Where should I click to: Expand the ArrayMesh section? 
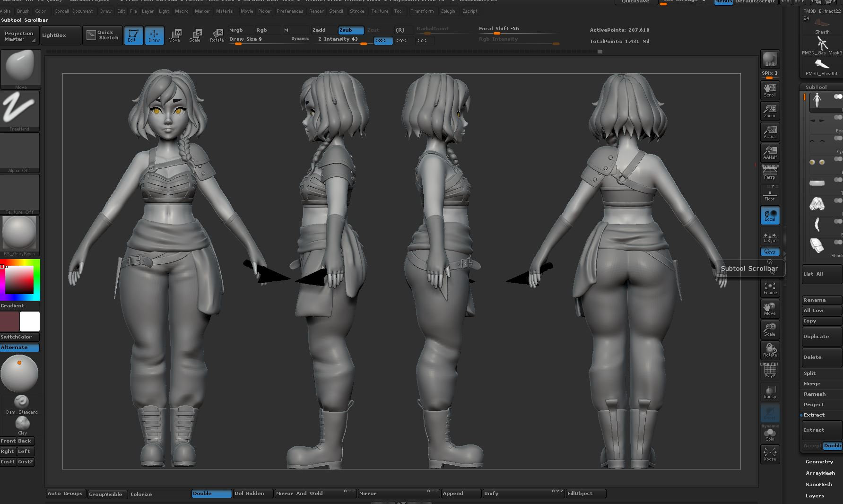coord(820,473)
